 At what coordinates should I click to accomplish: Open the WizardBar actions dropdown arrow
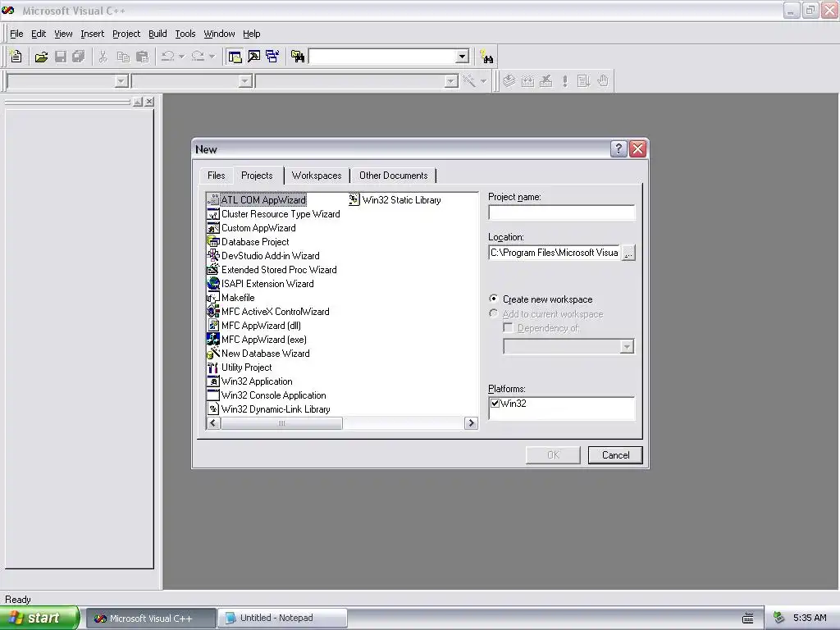click(x=483, y=81)
